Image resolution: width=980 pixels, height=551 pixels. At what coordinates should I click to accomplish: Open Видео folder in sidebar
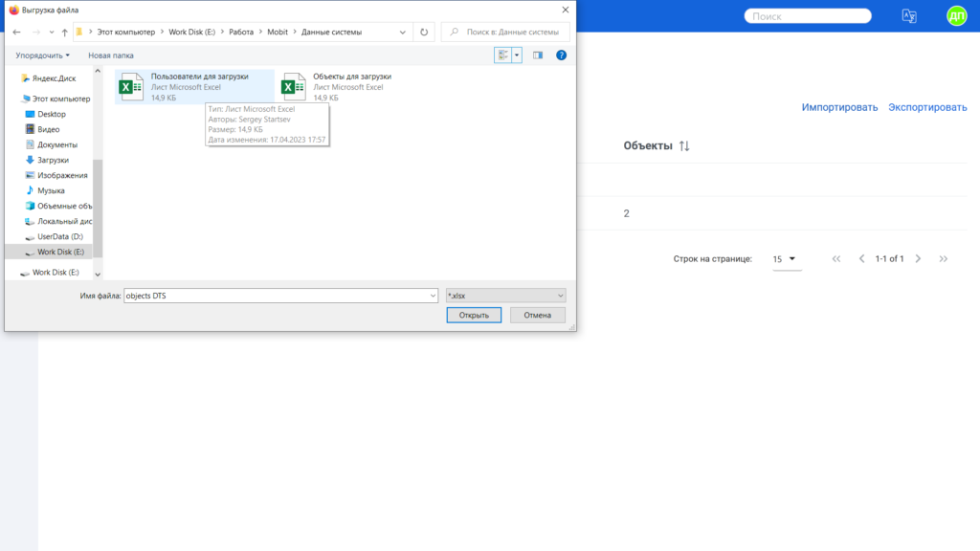pos(42,129)
